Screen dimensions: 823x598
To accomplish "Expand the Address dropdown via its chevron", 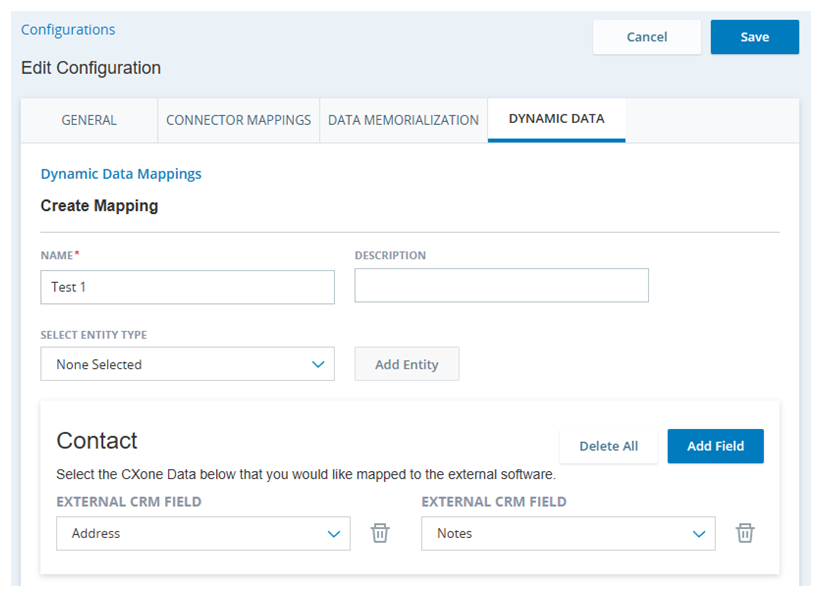I will [x=334, y=533].
